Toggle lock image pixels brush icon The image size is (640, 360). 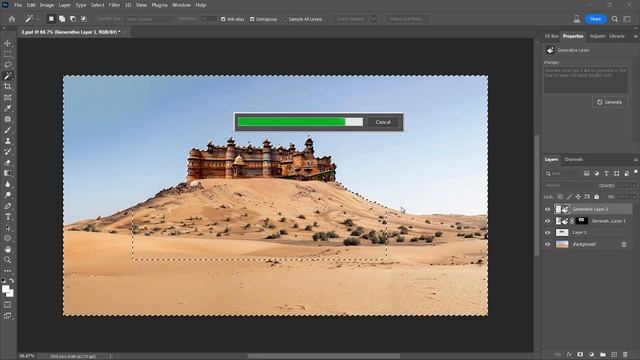tap(569, 197)
